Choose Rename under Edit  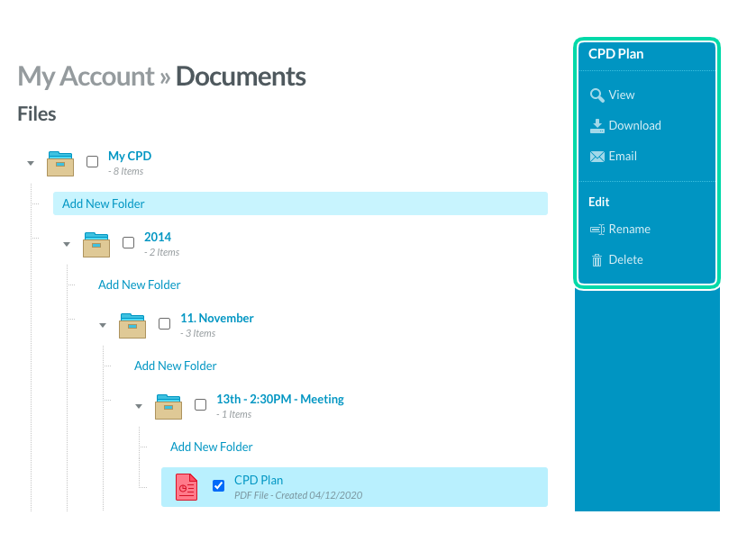(x=629, y=229)
